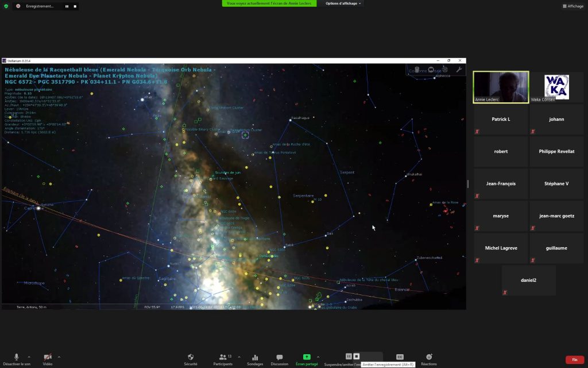The image size is (588, 368).
Task: Pause recording from the top-left bar
Action: click(67, 6)
